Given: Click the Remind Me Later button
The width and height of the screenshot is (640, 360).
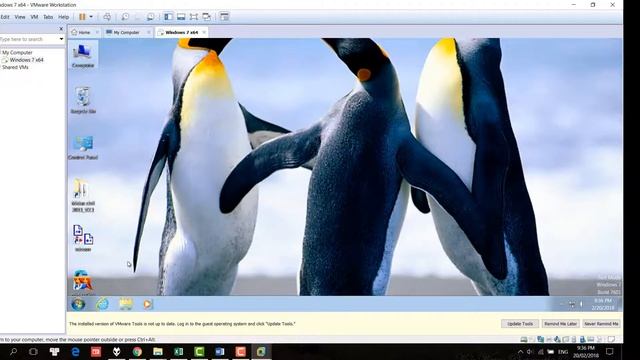Looking at the screenshot, I should [560, 324].
